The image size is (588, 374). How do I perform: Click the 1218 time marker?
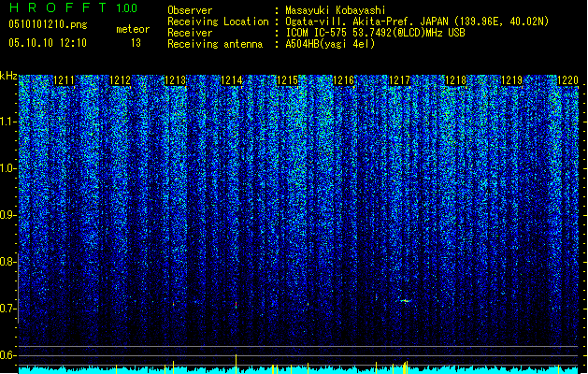(455, 80)
